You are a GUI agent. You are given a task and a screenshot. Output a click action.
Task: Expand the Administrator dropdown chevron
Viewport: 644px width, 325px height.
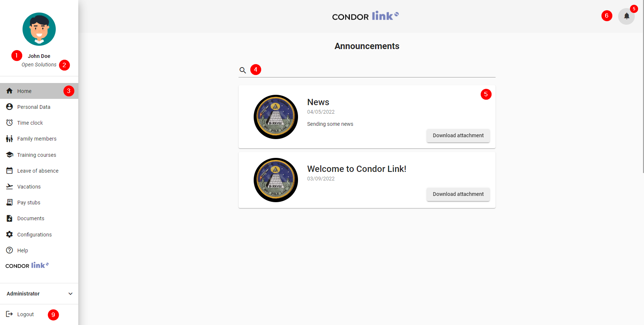click(71, 294)
